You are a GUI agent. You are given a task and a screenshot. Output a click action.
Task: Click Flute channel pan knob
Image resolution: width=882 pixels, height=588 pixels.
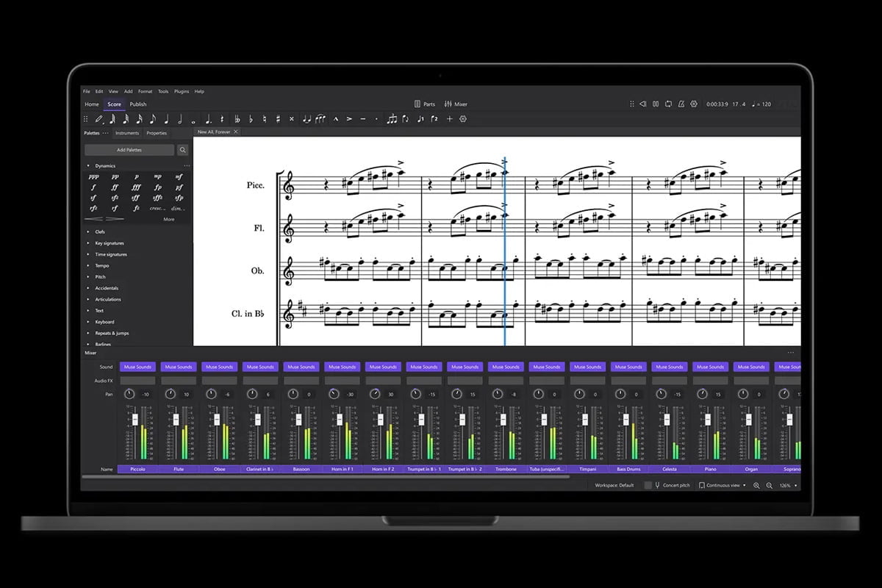170,394
